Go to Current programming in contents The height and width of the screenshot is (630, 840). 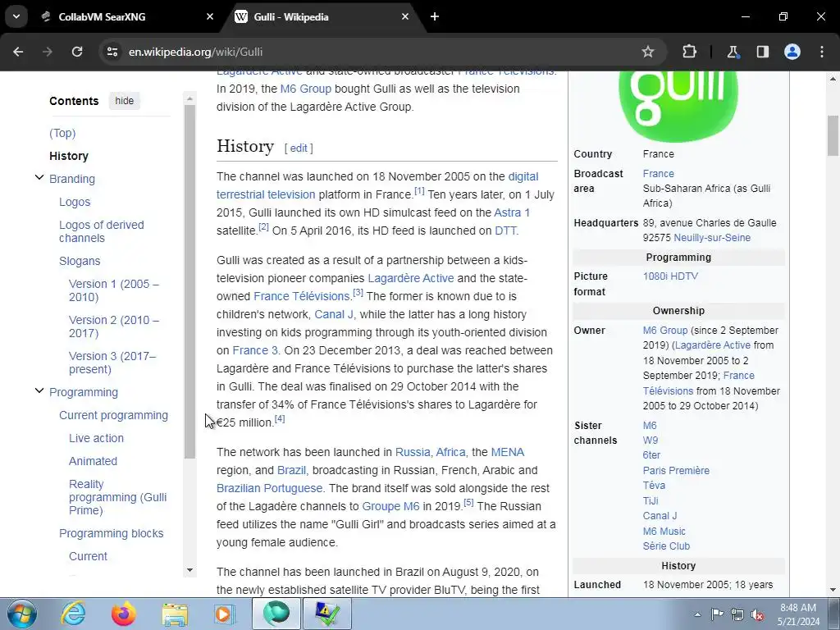(x=113, y=415)
